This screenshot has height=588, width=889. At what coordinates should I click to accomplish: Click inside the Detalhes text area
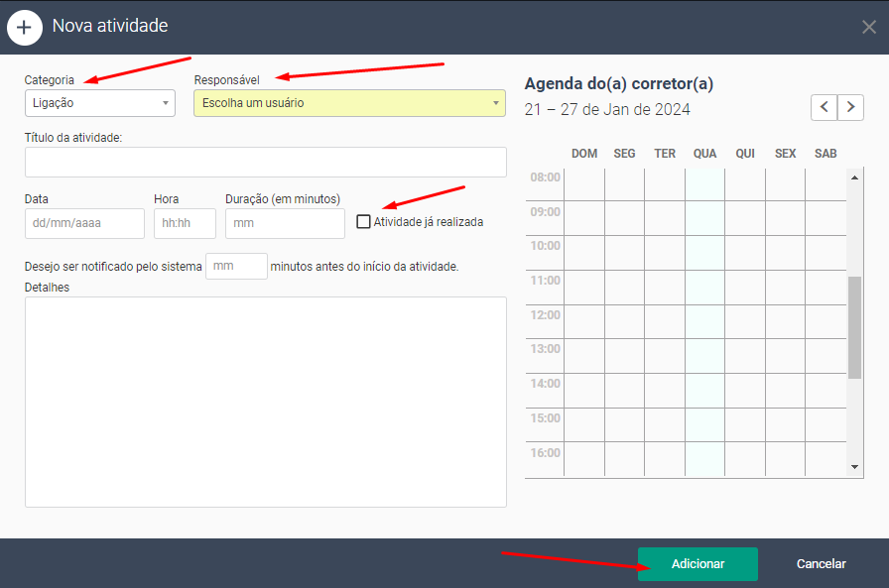click(x=265, y=402)
